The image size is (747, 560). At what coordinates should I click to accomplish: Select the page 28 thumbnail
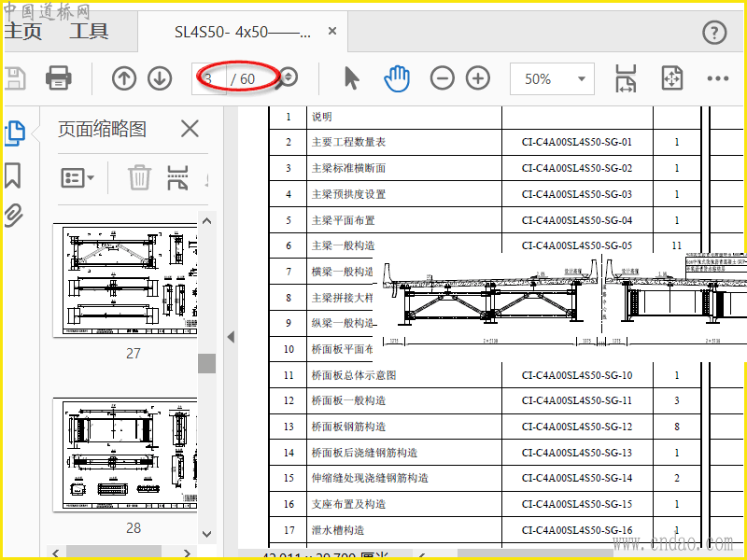point(125,455)
